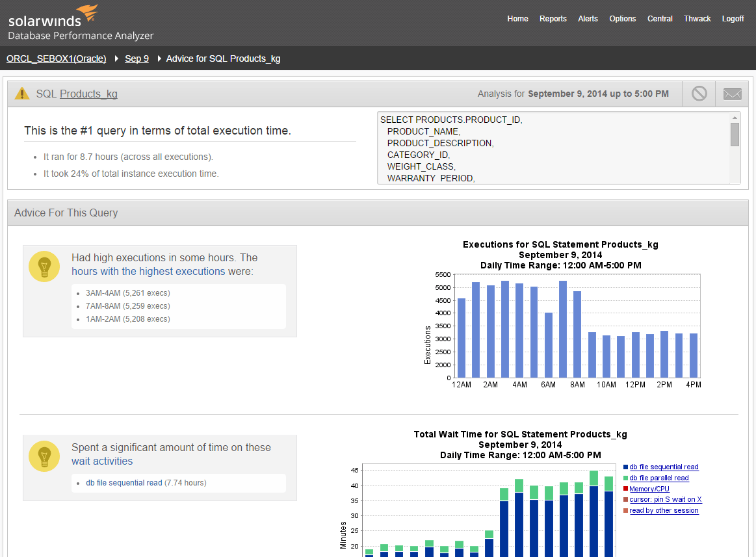
Task: Click the warning triangle beside SQL Products_kg
Action: pyautogui.click(x=21, y=93)
